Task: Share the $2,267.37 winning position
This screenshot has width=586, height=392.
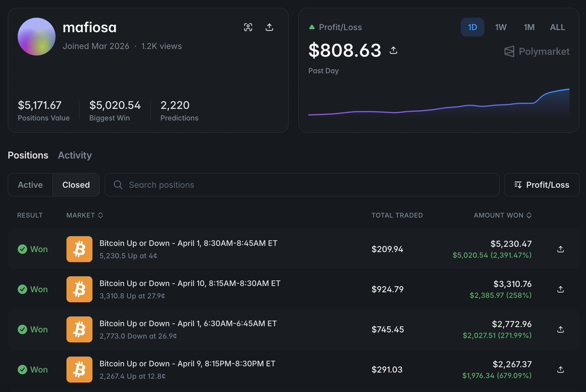Action: [x=561, y=369]
